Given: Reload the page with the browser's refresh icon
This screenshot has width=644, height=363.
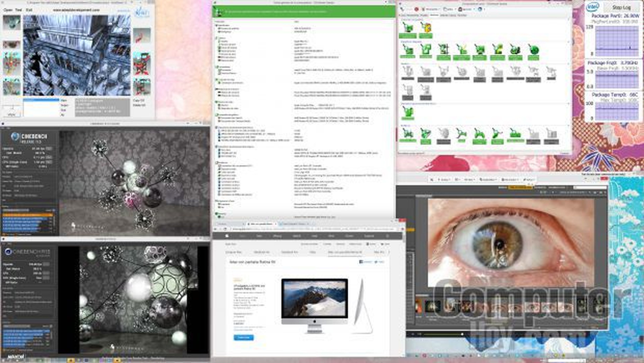Looking at the screenshot, I should 225,229.
